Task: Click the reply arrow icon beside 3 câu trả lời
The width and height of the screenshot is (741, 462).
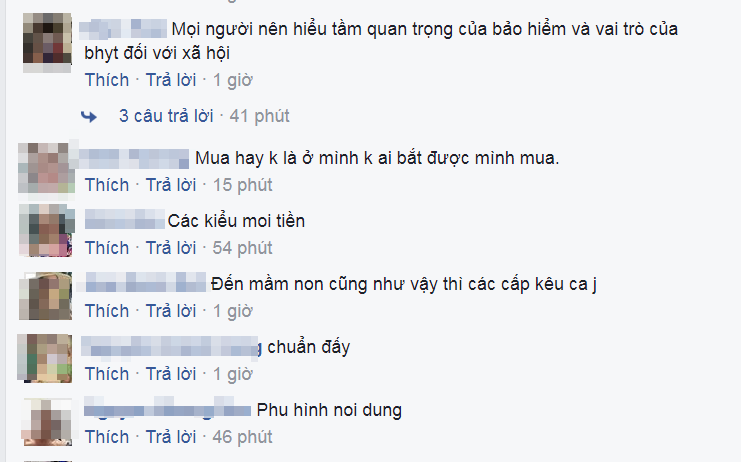Action: [x=89, y=116]
